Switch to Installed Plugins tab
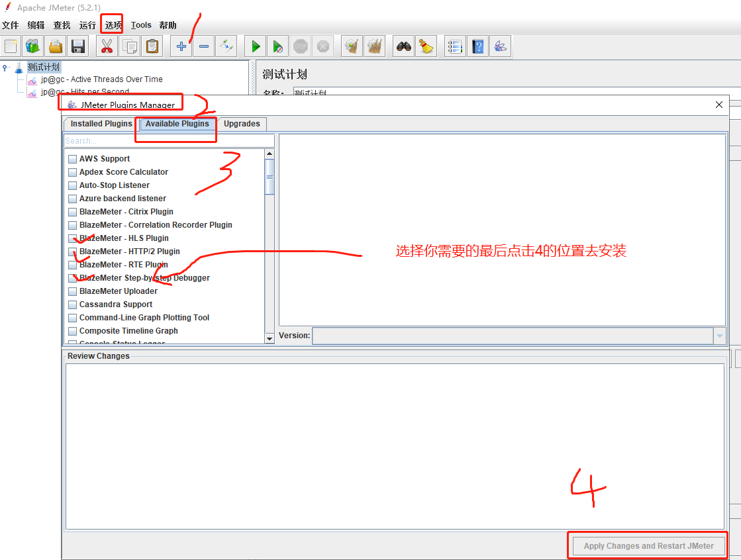 click(x=101, y=124)
